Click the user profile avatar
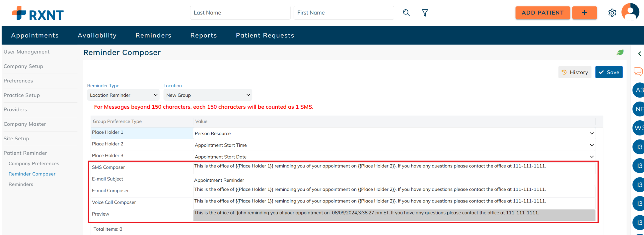The height and width of the screenshot is (235, 644). (x=630, y=12)
